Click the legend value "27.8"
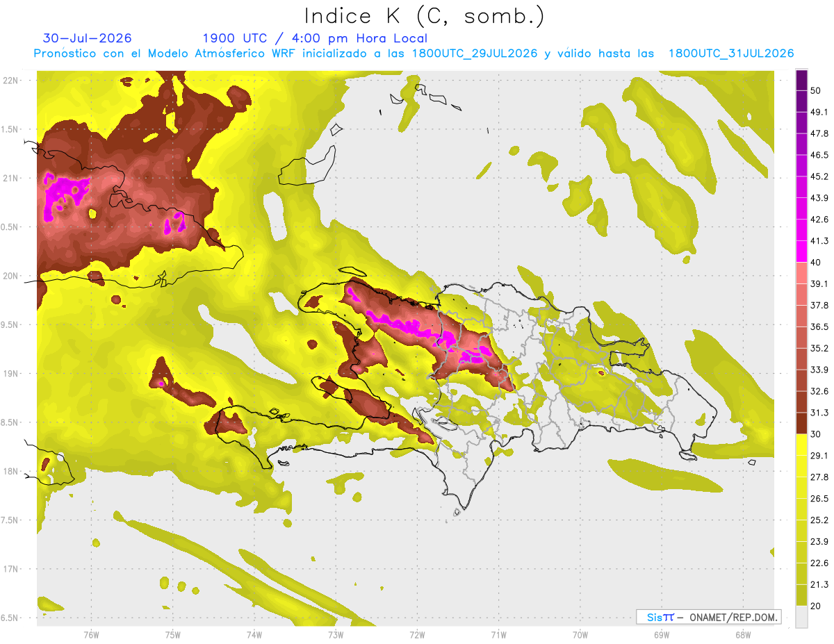 coord(819,477)
